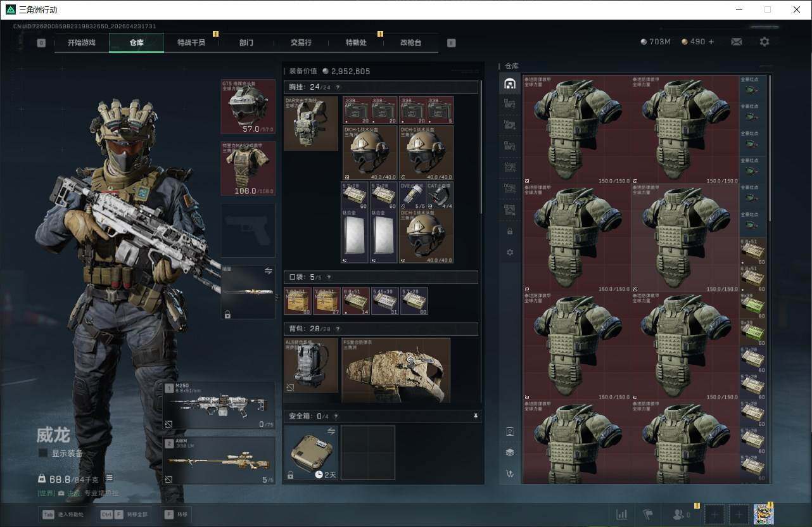The height and width of the screenshot is (527, 812).
Task: Open the friends list icon showing 0
Action: point(682,515)
